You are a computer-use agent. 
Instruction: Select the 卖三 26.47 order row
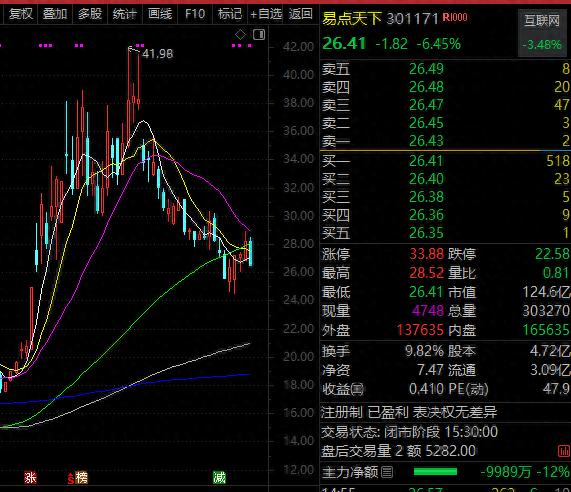pos(445,105)
